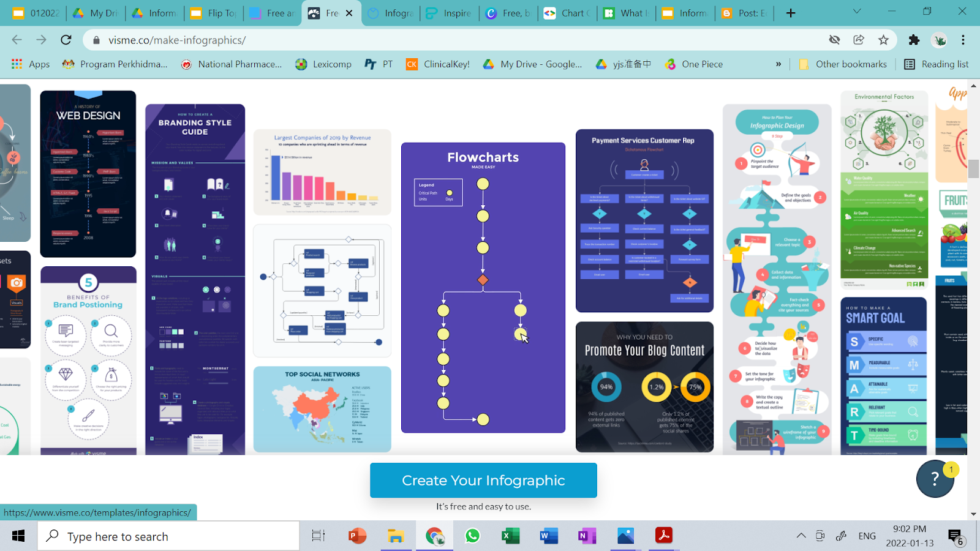Open PowerPoint from the taskbar

[357, 536]
